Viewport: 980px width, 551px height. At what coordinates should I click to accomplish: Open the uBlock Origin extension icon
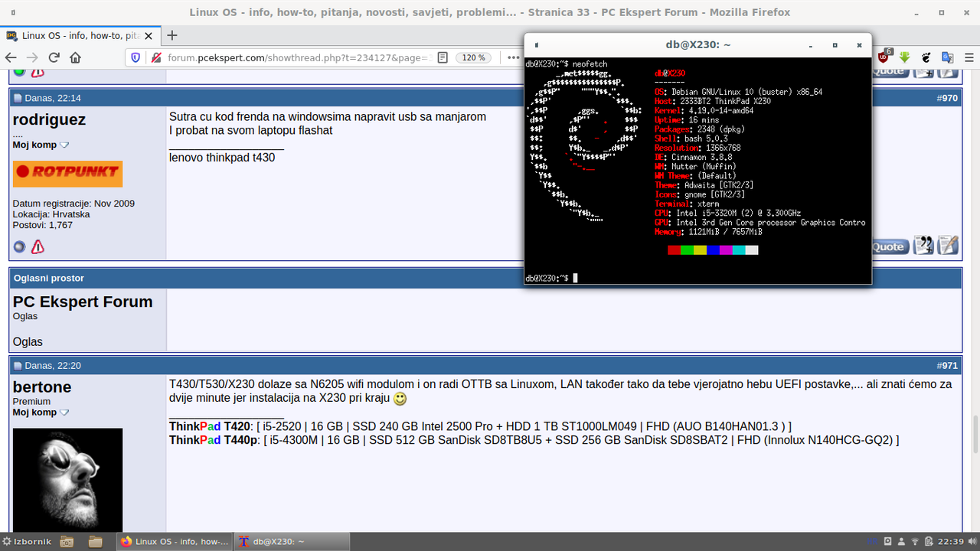(x=884, y=57)
